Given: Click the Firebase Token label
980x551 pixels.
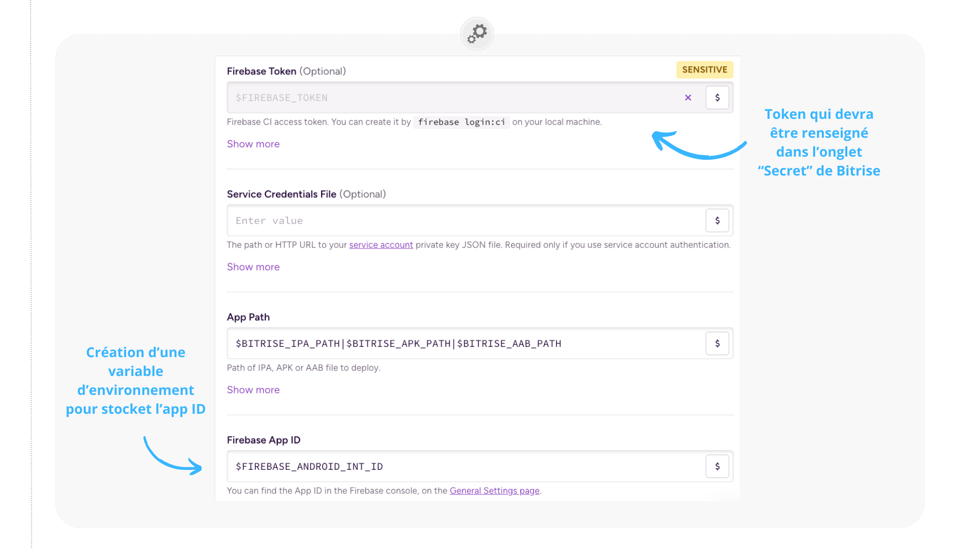Looking at the screenshot, I should [x=261, y=71].
